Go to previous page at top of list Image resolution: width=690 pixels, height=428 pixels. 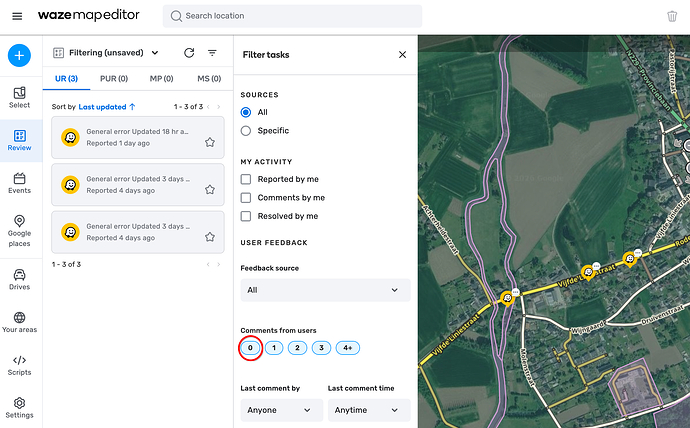pos(208,107)
